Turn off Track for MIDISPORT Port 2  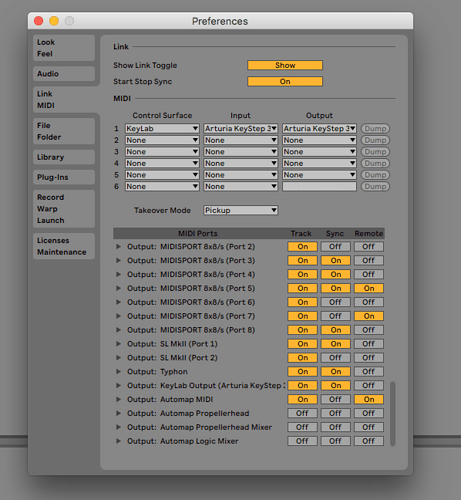coord(302,247)
